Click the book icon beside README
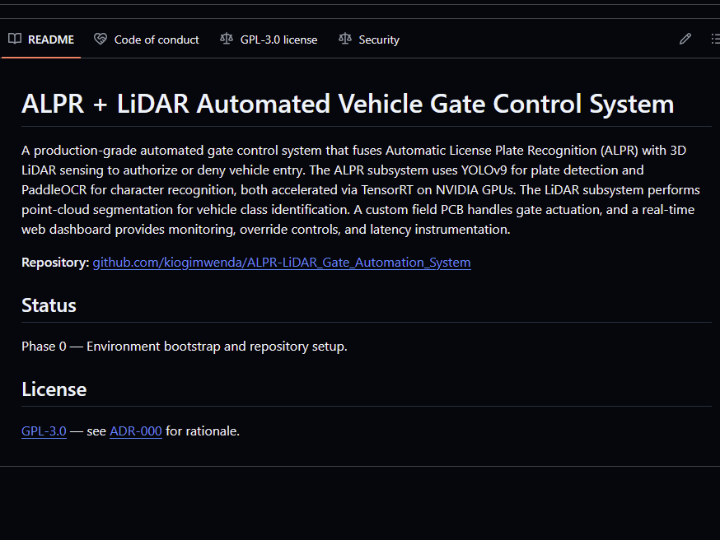 pos(15,40)
